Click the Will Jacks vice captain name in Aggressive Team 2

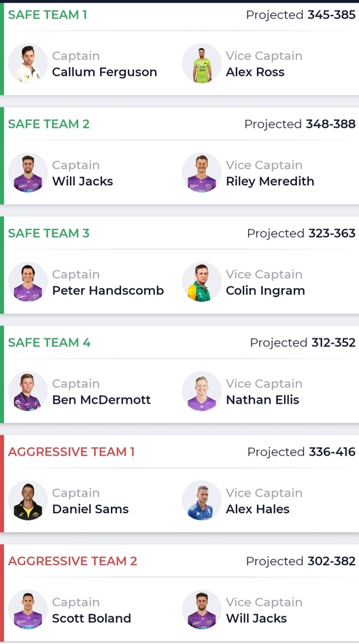coord(256,618)
